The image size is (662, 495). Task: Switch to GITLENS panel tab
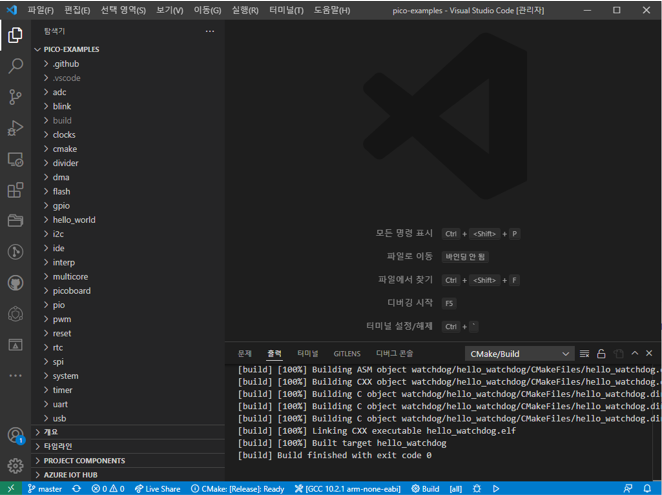pyautogui.click(x=347, y=354)
